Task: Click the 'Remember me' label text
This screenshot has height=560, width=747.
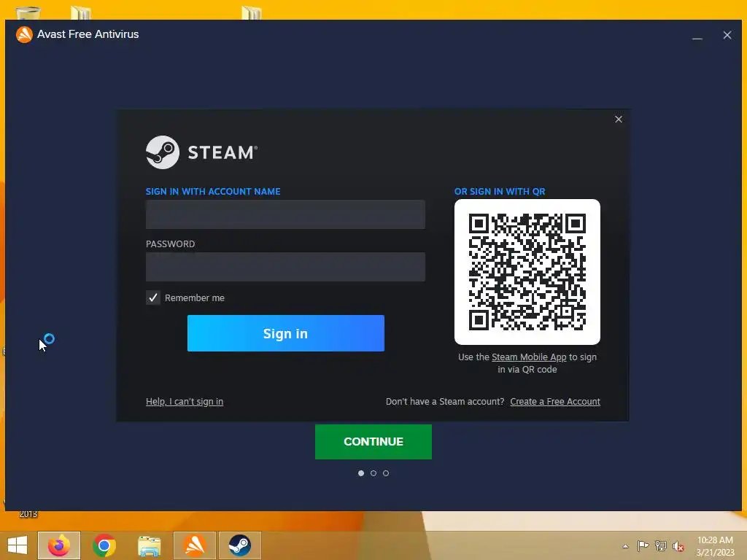Action: (x=194, y=297)
